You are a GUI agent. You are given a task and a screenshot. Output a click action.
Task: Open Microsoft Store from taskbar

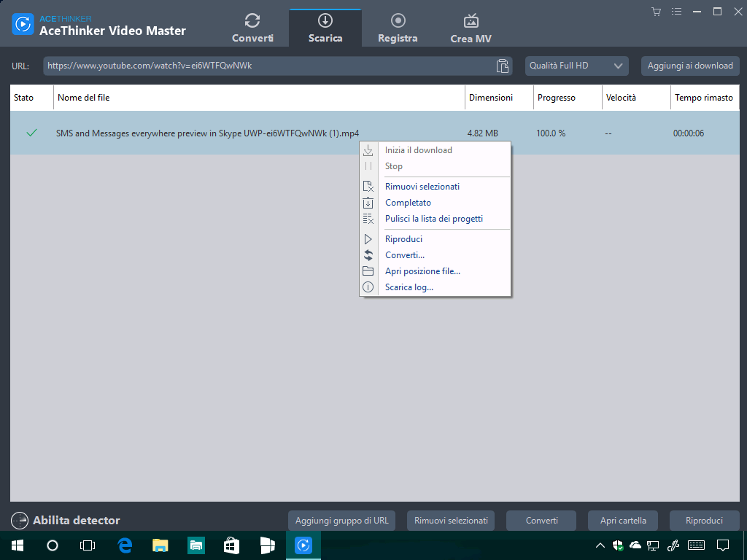(x=231, y=545)
